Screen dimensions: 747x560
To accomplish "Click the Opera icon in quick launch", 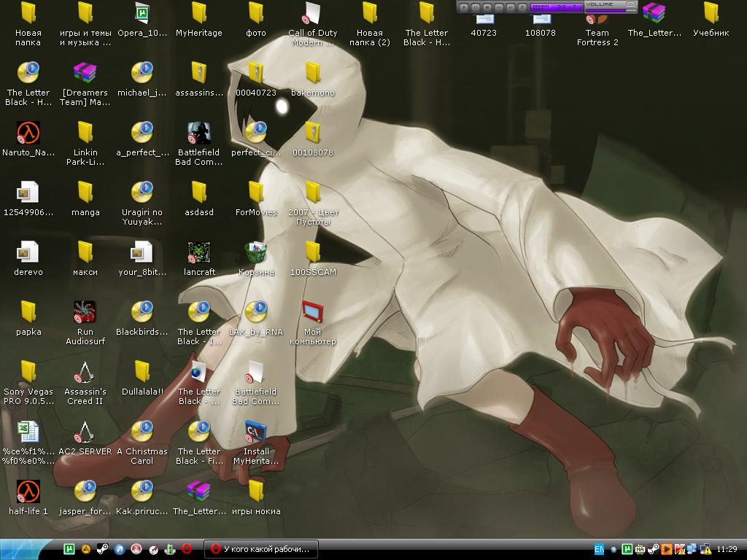I will coord(187,549).
